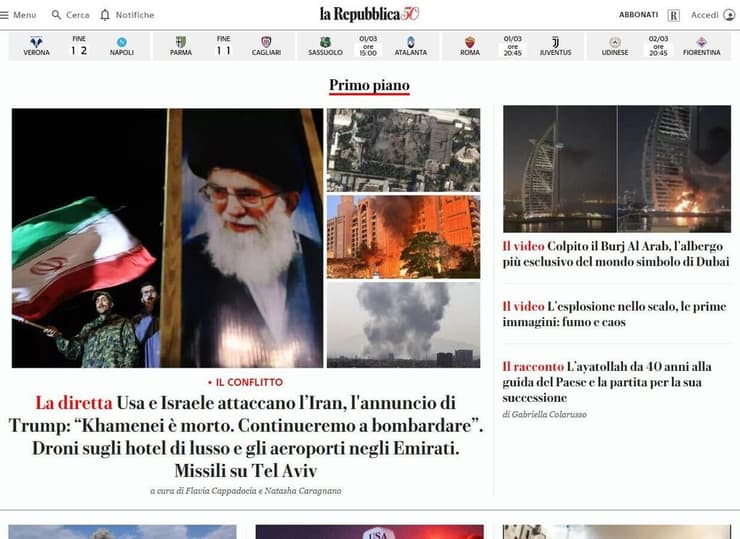The height and width of the screenshot is (539, 740).
Task: Click the Roma team crest
Action: coord(470,42)
